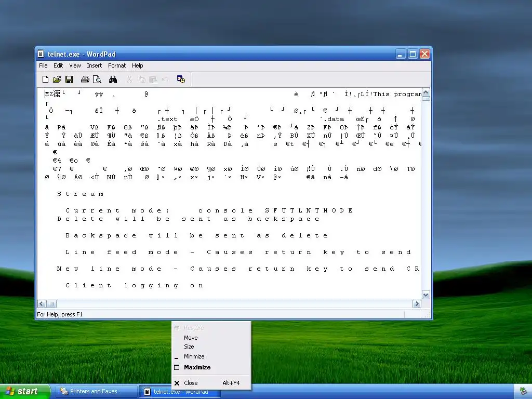Click the Copy toolbar icon
Image resolution: width=532 pixels, height=399 pixels.
pyautogui.click(x=141, y=79)
